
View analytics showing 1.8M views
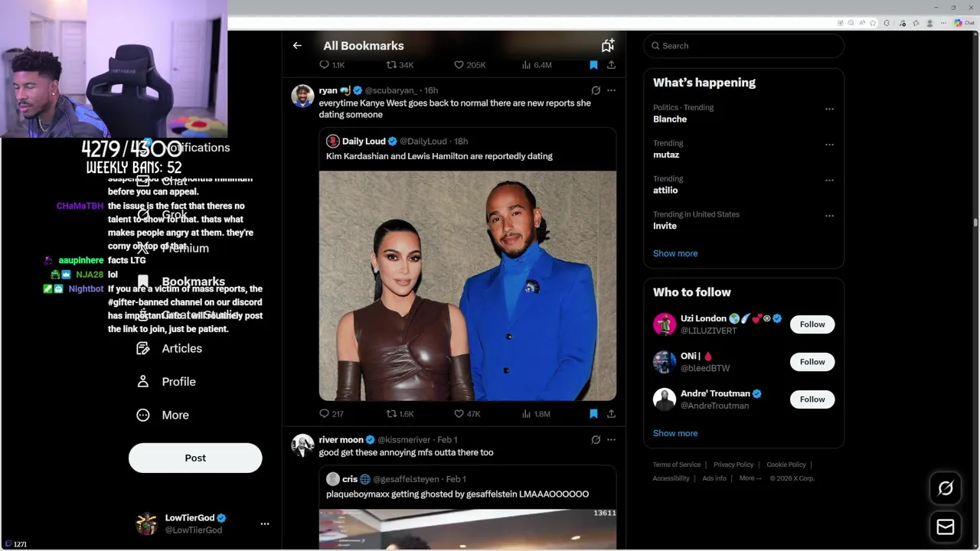coord(536,414)
